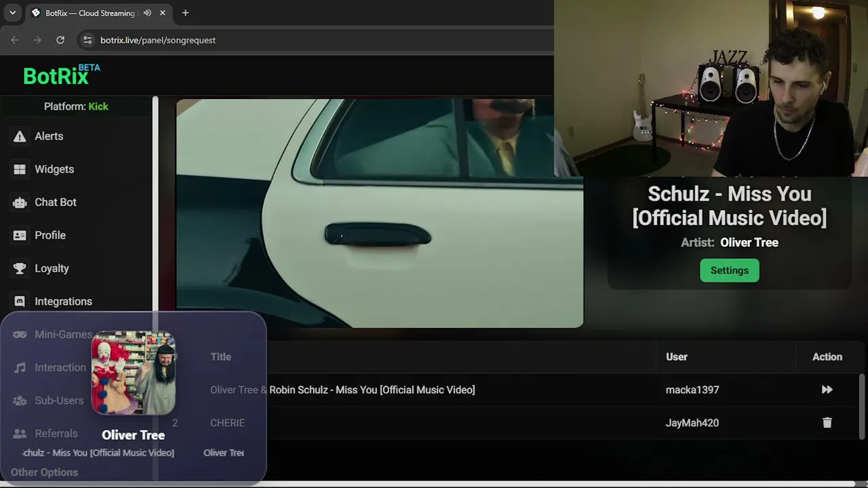Go forward in browser history
Viewport: 868px width, 488px height.
click(37, 40)
